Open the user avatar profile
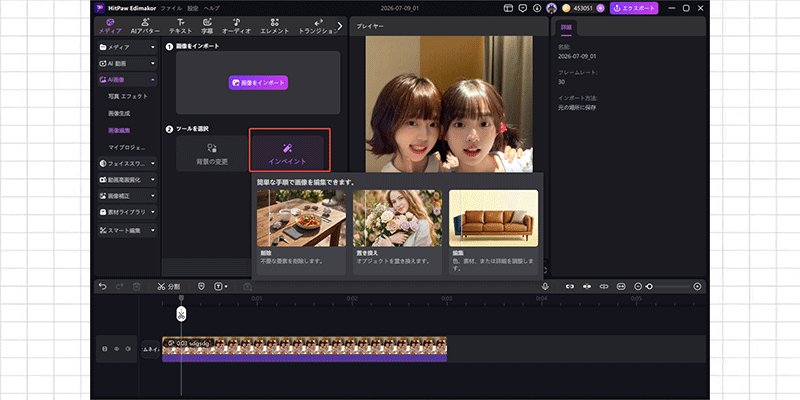 (551, 8)
